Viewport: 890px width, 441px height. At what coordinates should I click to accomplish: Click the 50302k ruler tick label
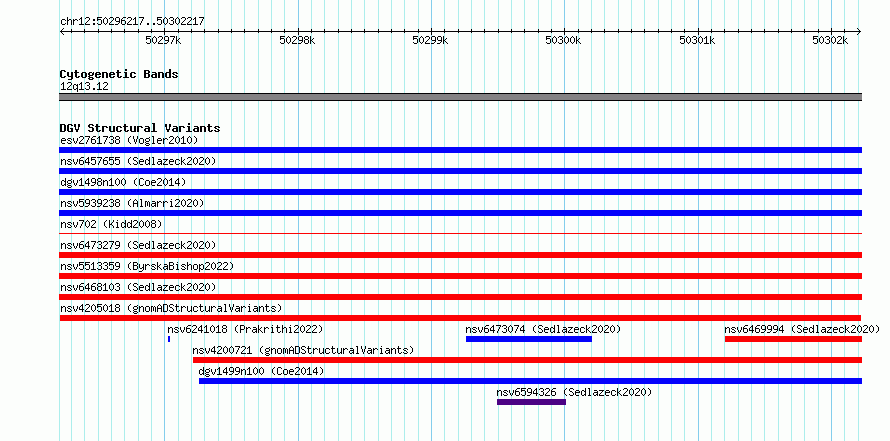click(830, 40)
